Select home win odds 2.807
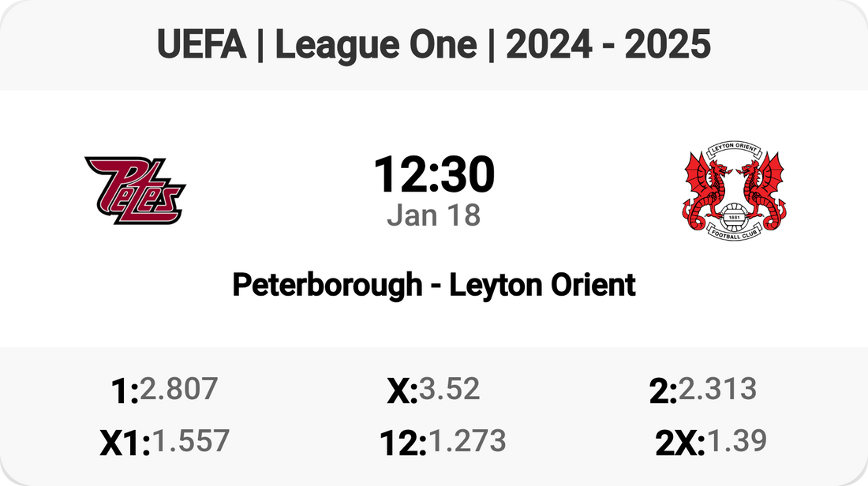 178,389
